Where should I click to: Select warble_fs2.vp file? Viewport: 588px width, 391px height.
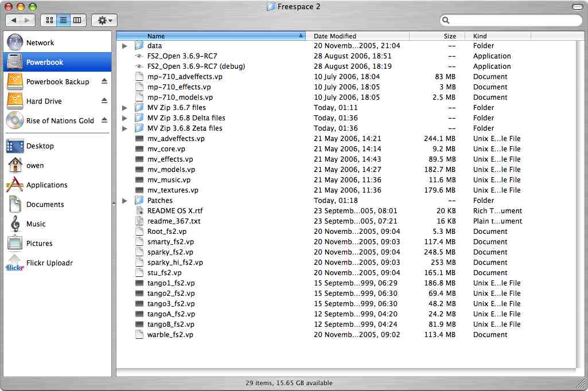[170, 334]
